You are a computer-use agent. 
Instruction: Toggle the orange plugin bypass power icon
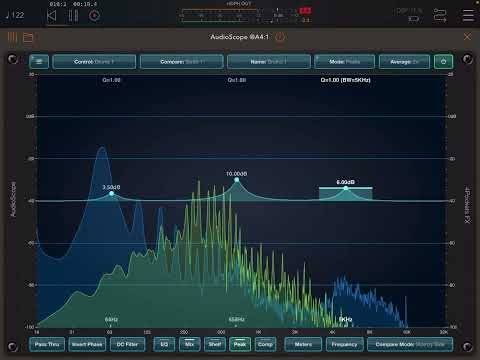coord(280,37)
